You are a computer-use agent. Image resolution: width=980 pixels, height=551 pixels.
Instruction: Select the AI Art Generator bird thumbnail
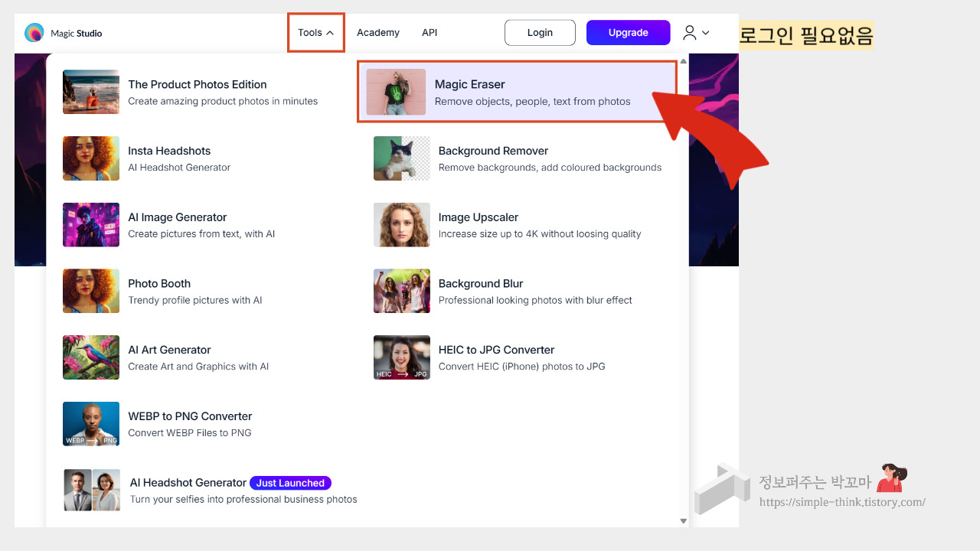(91, 357)
